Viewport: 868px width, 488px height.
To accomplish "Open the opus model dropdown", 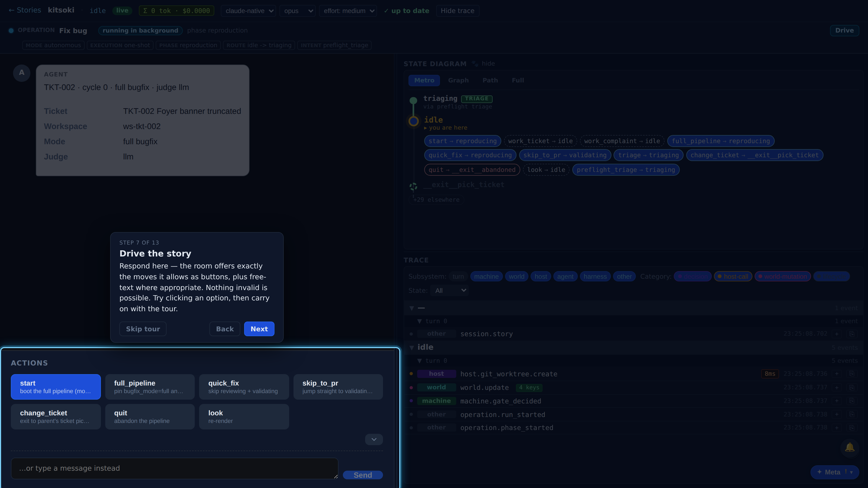I will tap(297, 11).
